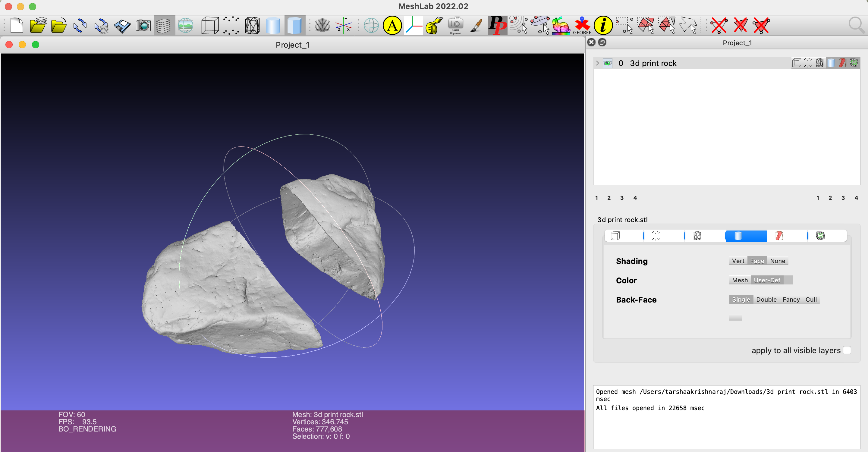
Task: Switch to the points render tab
Action: tap(656, 236)
